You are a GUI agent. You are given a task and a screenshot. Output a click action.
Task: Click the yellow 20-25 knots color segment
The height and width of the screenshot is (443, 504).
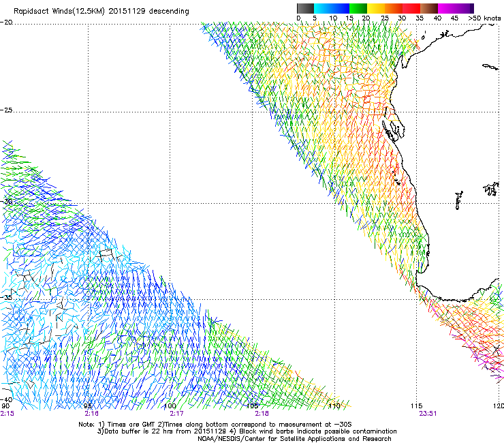pyautogui.click(x=376, y=8)
